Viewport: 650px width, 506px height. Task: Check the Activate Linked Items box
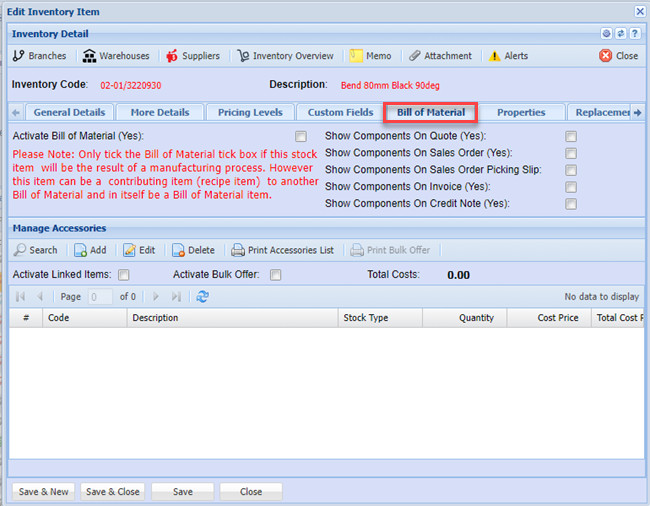click(124, 275)
